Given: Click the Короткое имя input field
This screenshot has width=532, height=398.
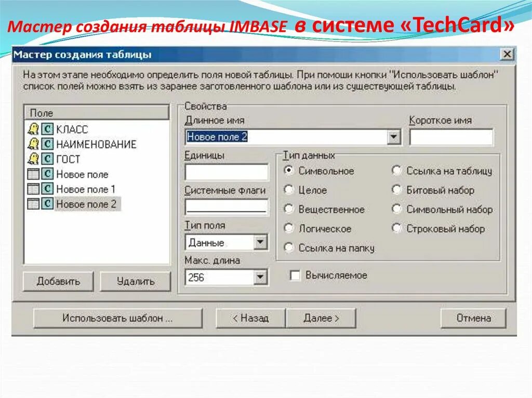Looking at the screenshot, I should pos(451,137).
